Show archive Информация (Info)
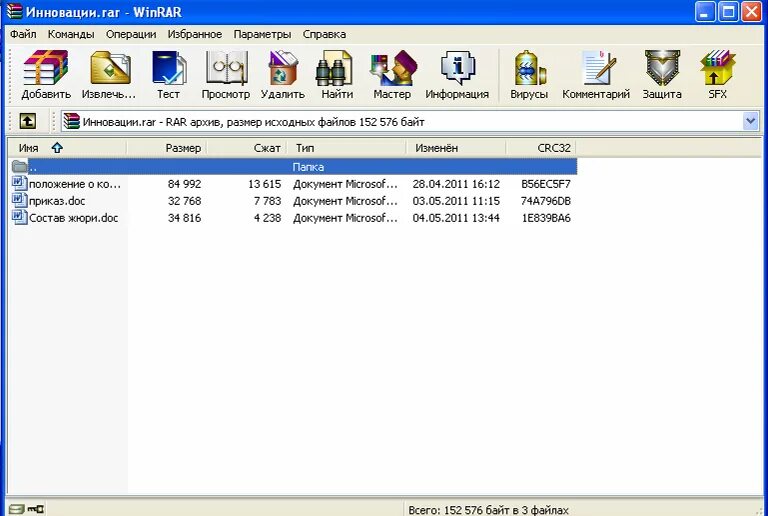Image resolution: width=768 pixels, height=516 pixels. coord(457,75)
